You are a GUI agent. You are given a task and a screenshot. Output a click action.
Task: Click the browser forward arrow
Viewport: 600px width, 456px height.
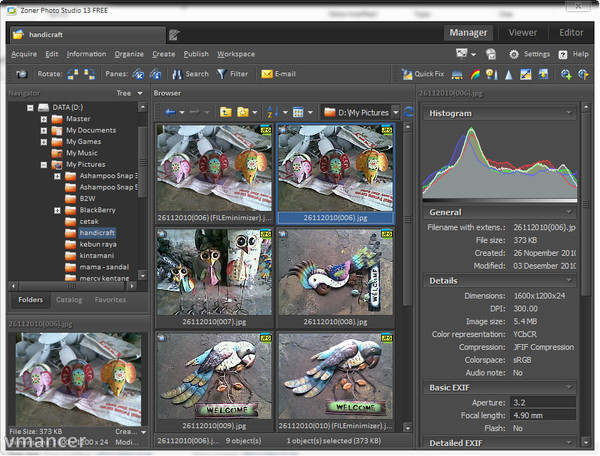point(194,112)
